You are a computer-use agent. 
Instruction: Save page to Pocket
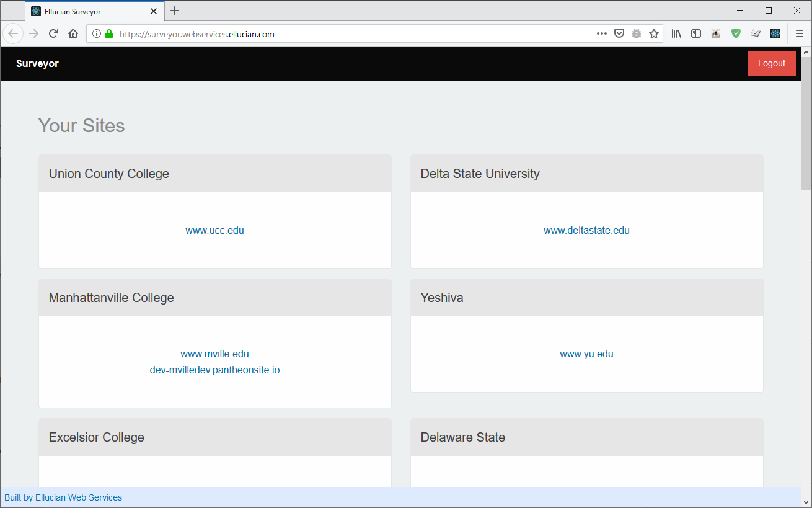[x=619, y=34]
